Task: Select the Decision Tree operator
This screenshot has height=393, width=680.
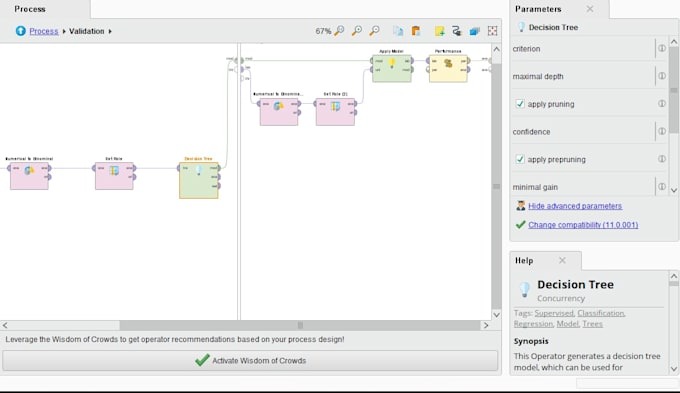Action: pyautogui.click(x=199, y=180)
